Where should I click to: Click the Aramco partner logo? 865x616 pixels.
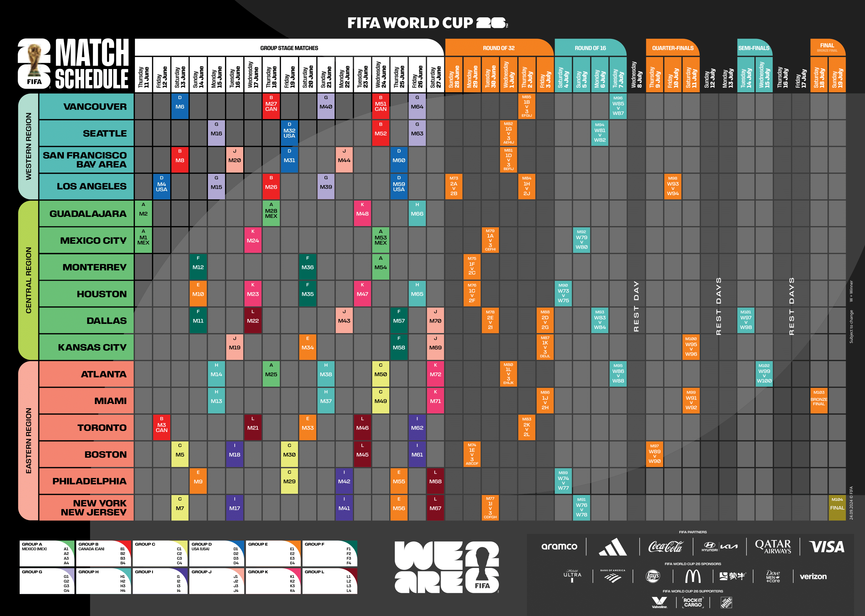tap(559, 547)
